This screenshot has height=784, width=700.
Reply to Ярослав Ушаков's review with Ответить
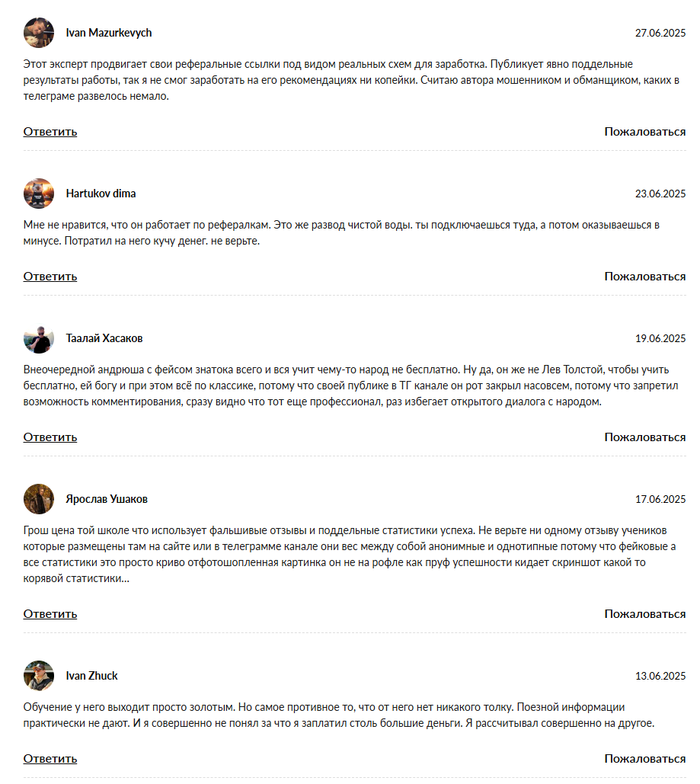point(50,614)
